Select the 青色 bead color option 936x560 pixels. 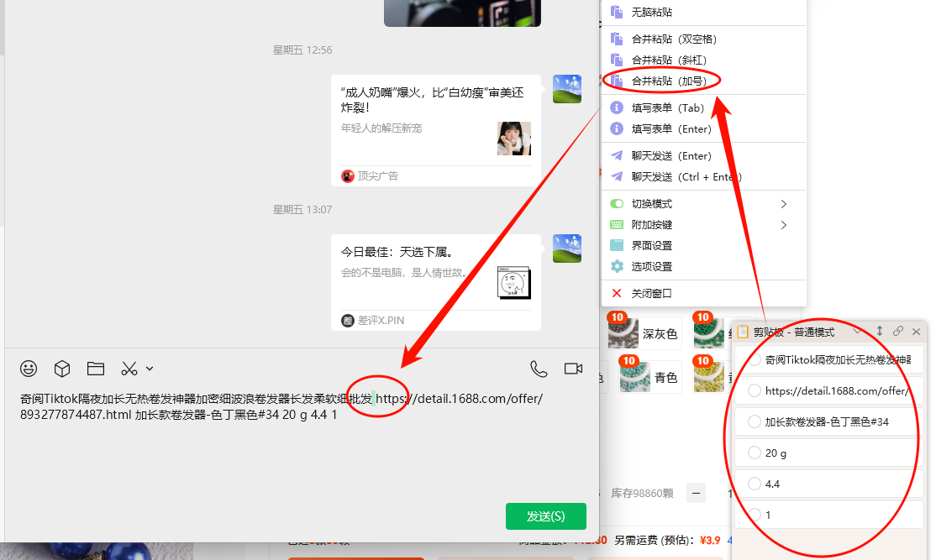point(650,377)
